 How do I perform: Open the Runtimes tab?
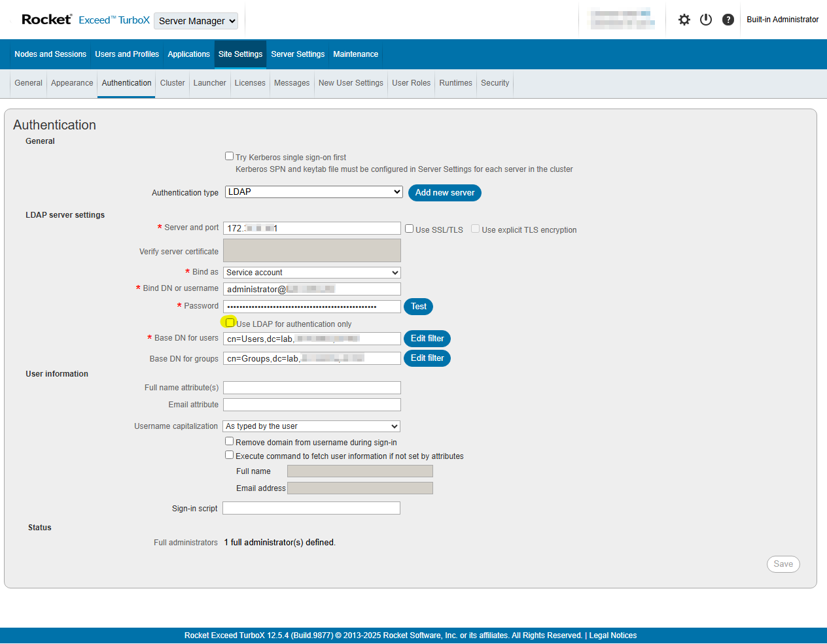[455, 83]
